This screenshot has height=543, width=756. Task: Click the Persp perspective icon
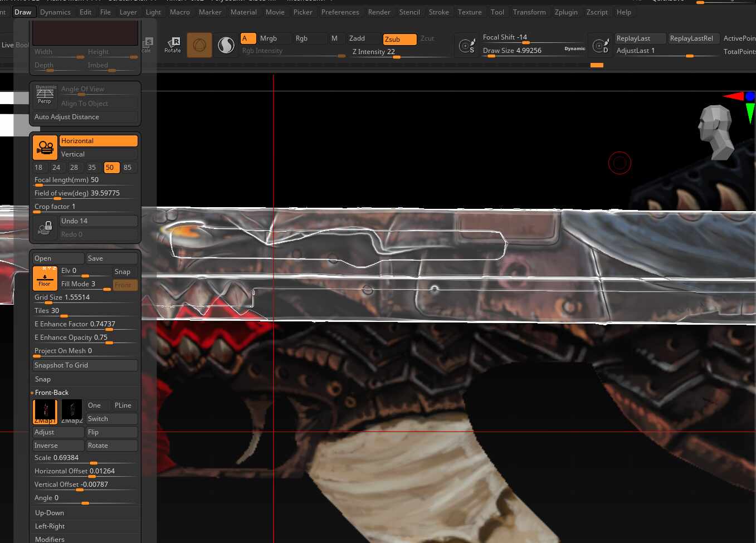coord(45,95)
